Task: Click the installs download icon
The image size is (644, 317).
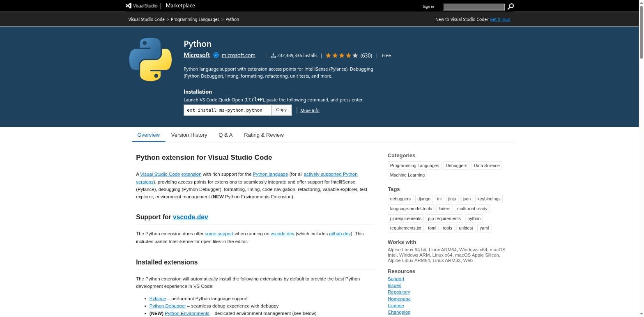Action: pyautogui.click(x=273, y=55)
